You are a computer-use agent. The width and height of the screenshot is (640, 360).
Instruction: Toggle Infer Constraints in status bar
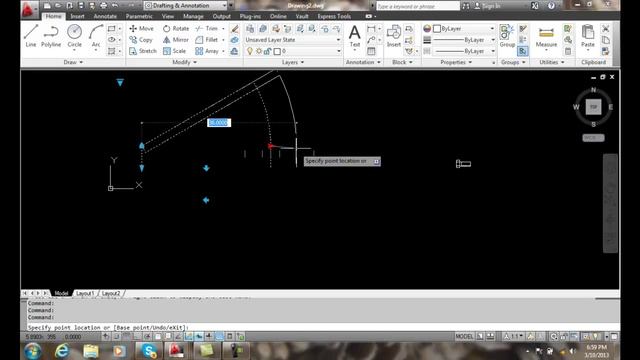coord(106,337)
